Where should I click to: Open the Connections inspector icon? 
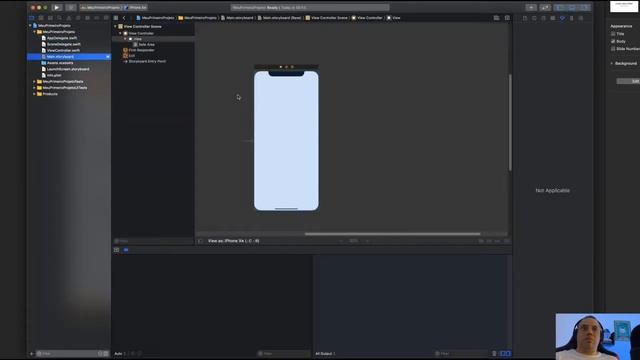(x=581, y=18)
